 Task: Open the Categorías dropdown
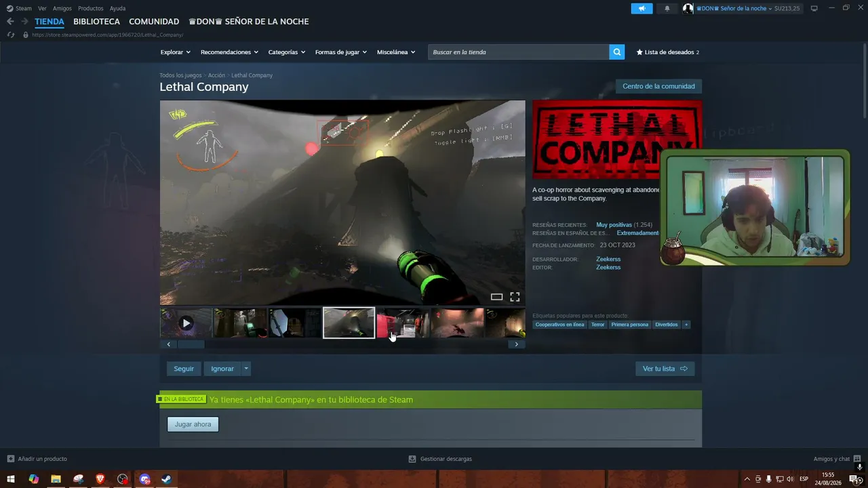(x=287, y=52)
